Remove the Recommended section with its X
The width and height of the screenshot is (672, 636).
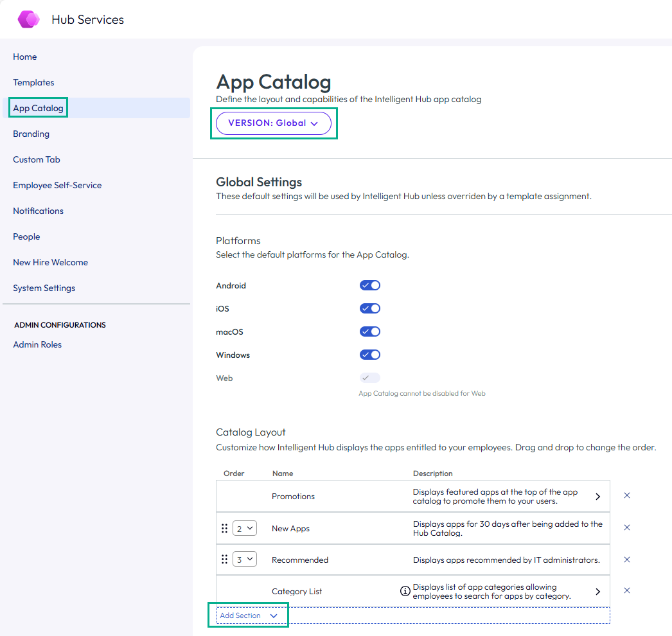click(x=626, y=560)
